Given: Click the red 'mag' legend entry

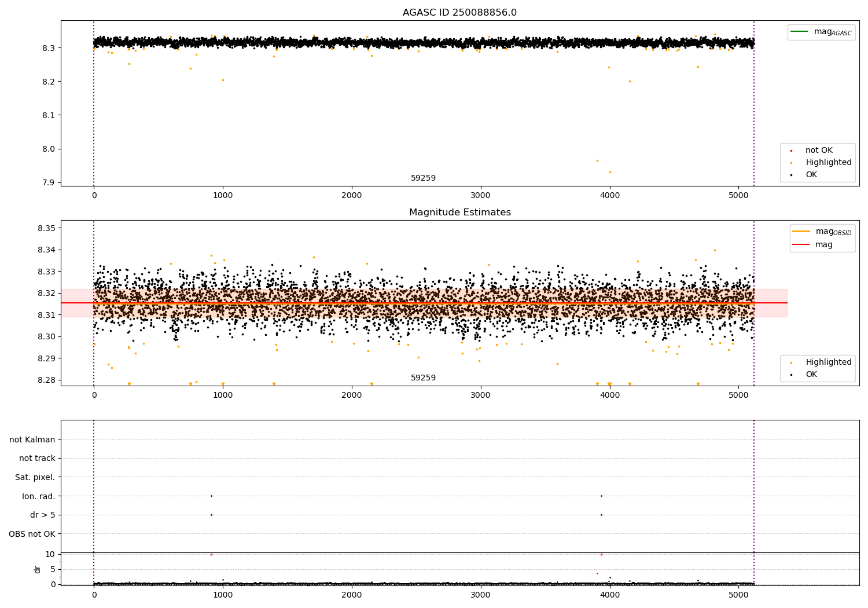Looking at the screenshot, I should [823, 244].
